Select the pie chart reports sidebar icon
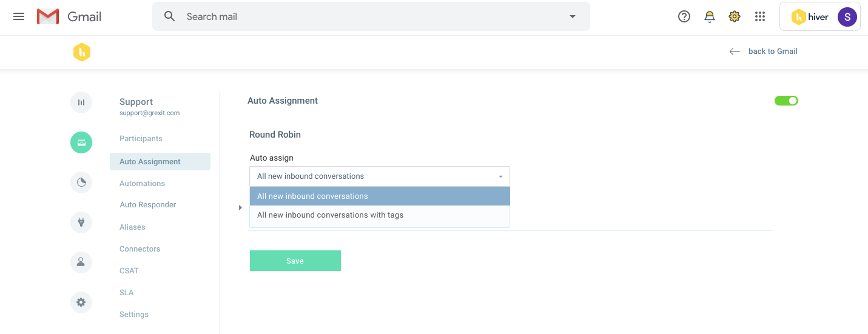The image size is (868, 334). [81, 182]
